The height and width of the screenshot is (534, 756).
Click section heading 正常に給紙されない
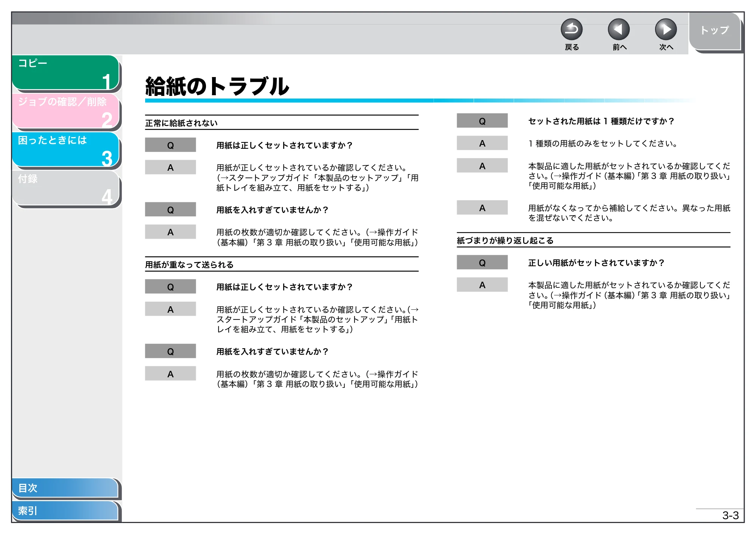[x=181, y=123]
